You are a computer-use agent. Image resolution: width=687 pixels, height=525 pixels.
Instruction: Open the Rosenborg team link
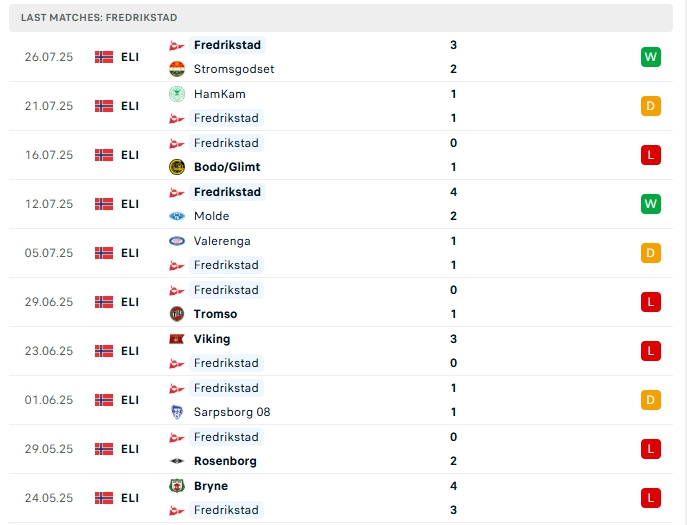pos(225,461)
